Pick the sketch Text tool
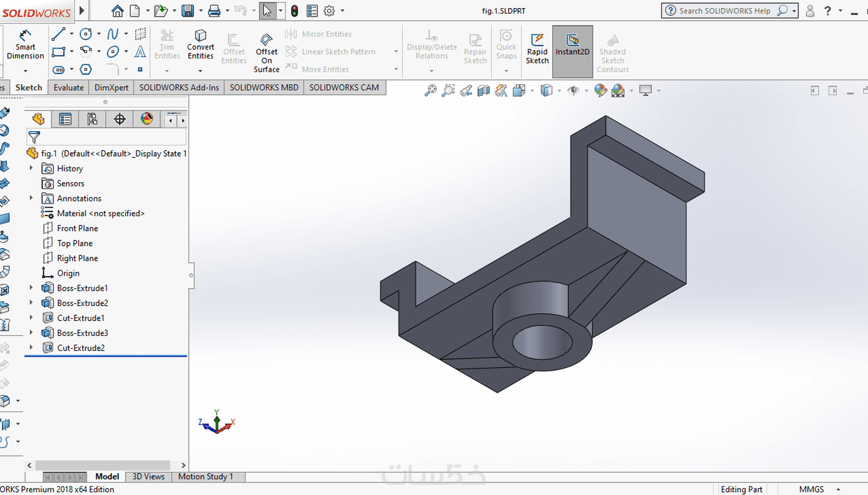The image size is (868, 495). [x=140, y=52]
